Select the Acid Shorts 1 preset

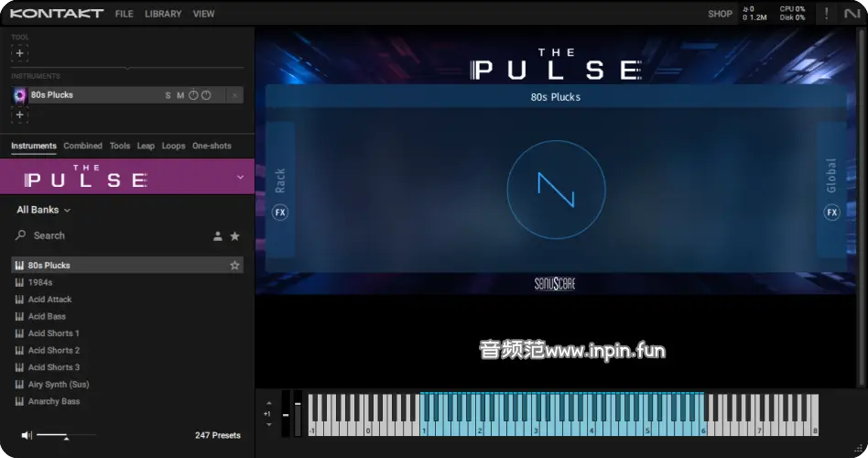tap(127, 333)
